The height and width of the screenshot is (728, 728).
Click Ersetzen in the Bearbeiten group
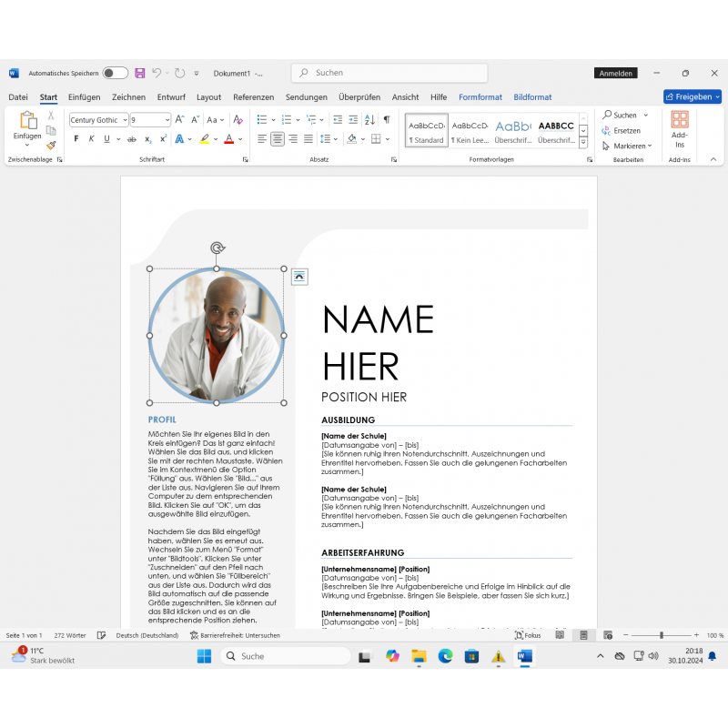(626, 130)
